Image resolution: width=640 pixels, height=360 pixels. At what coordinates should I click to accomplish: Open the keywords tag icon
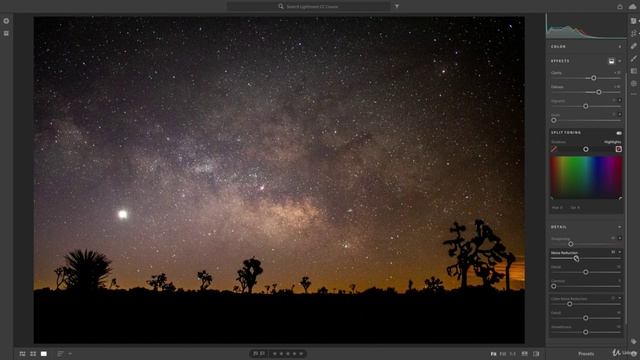pos(633,341)
